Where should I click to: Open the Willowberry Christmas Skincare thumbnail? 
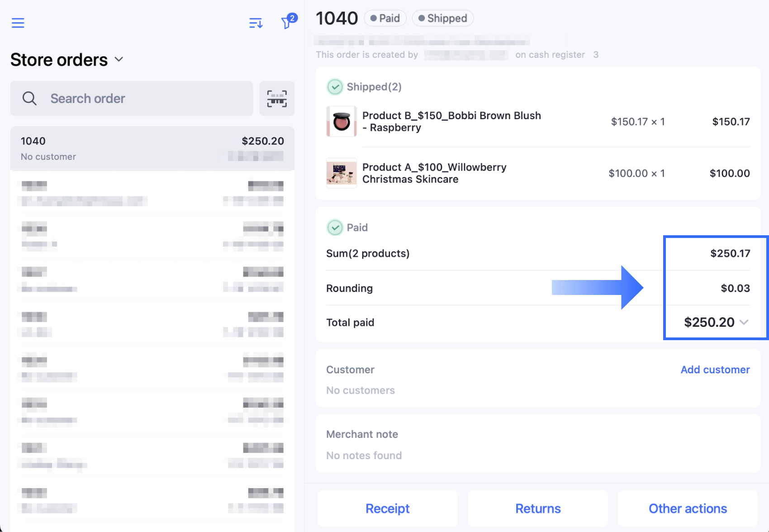coord(342,173)
